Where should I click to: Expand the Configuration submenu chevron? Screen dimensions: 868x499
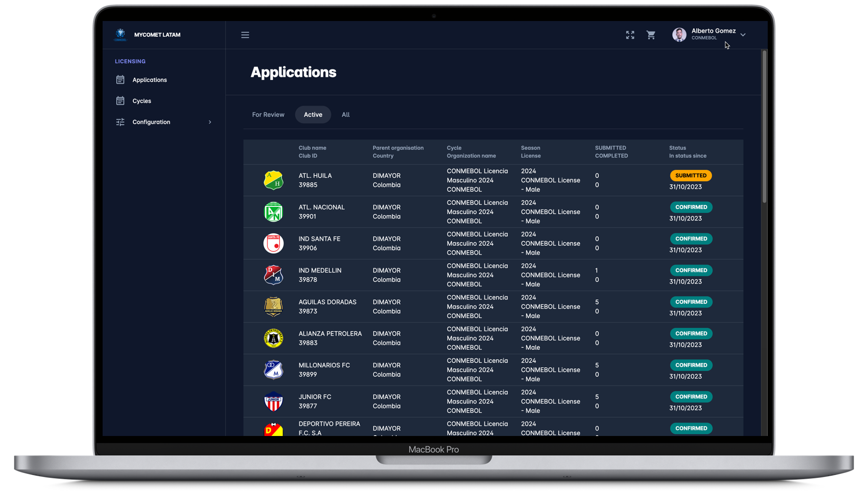210,122
